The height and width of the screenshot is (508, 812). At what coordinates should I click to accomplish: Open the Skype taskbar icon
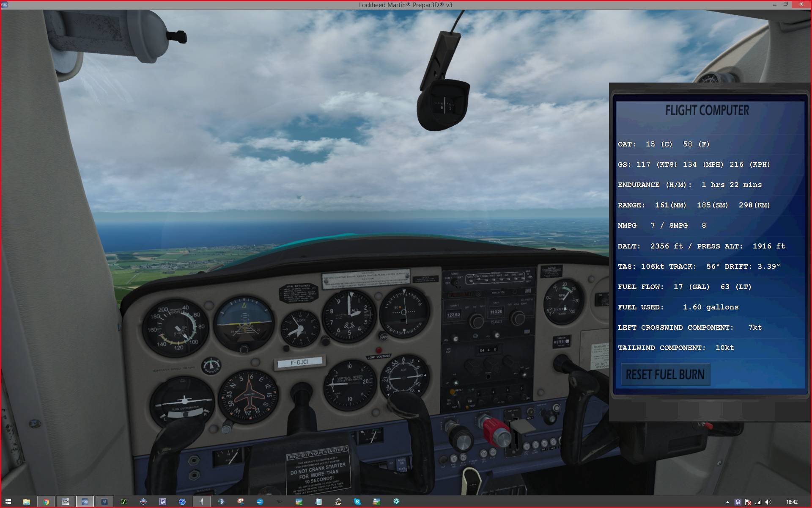(357, 502)
